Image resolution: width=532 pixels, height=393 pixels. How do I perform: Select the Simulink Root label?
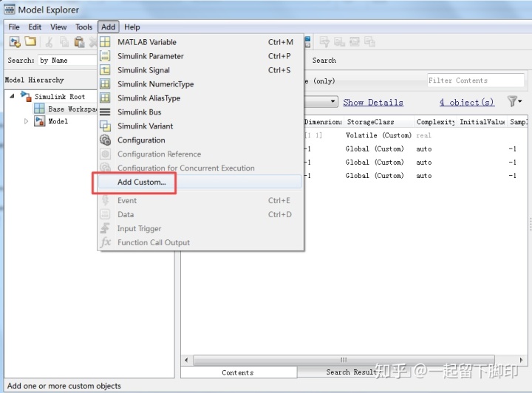[59, 96]
